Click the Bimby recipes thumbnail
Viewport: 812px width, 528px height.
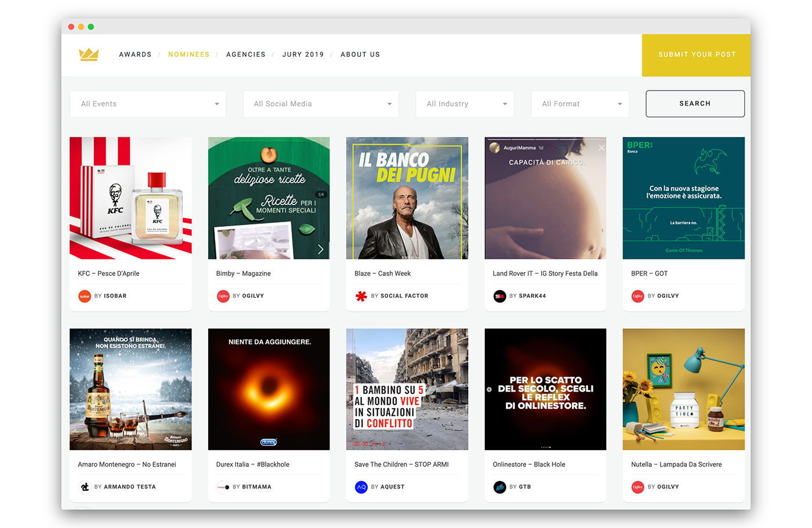pyautogui.click(x=269, y=198)
